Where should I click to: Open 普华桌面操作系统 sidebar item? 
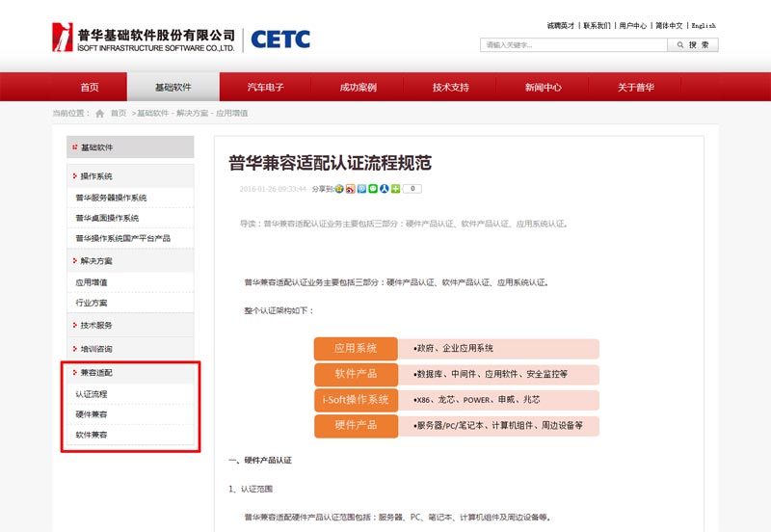click(130, 218)
